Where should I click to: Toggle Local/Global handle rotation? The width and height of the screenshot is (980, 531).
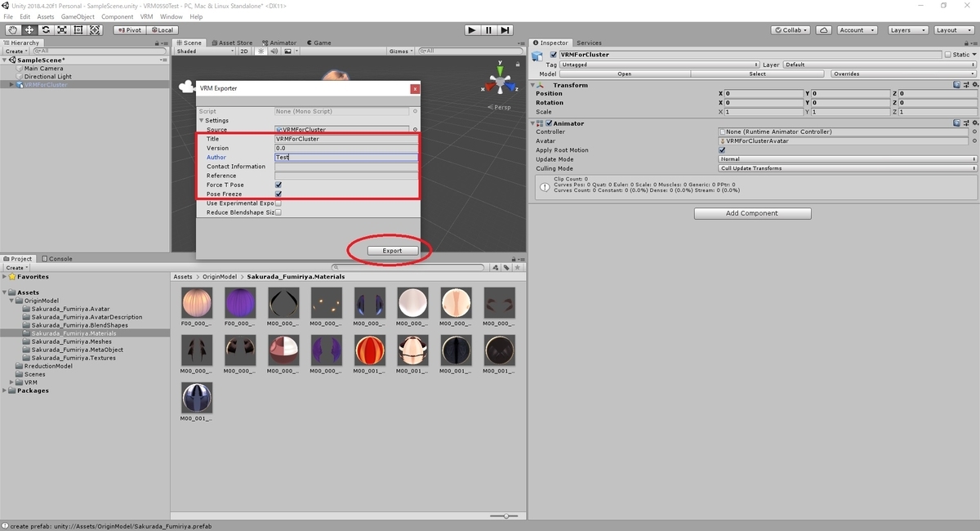tap(162, 30)
